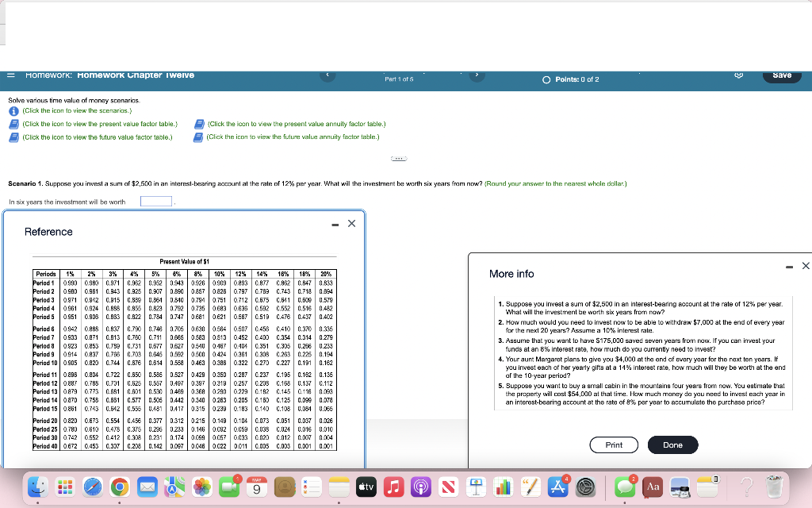812x508 pixels.
Task: Open Contacts from the dock
Action: [285, 487]
